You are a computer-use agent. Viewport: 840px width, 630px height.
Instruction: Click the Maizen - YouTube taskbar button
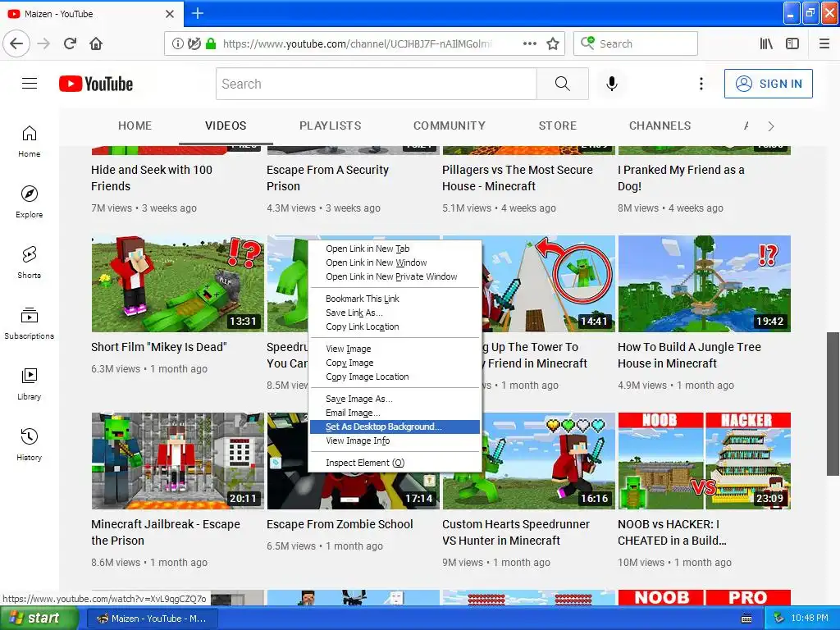pyautogui.click(x=152, y=619)
